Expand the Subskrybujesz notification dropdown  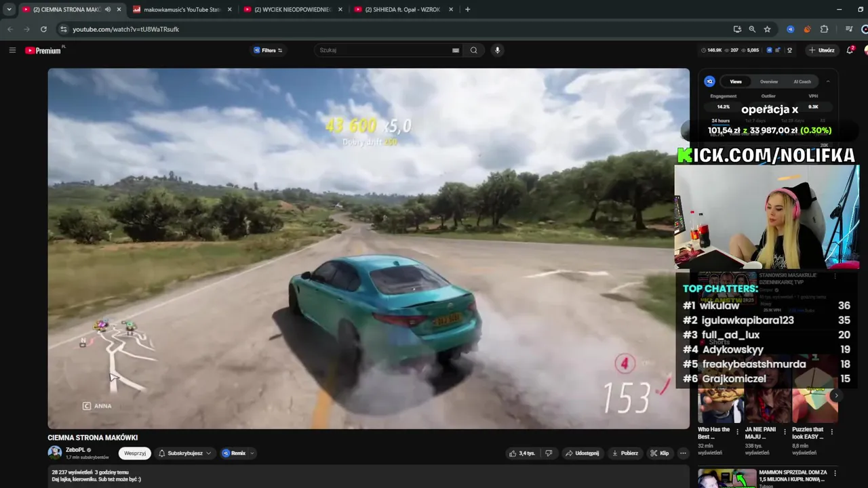tap(185, 453)
